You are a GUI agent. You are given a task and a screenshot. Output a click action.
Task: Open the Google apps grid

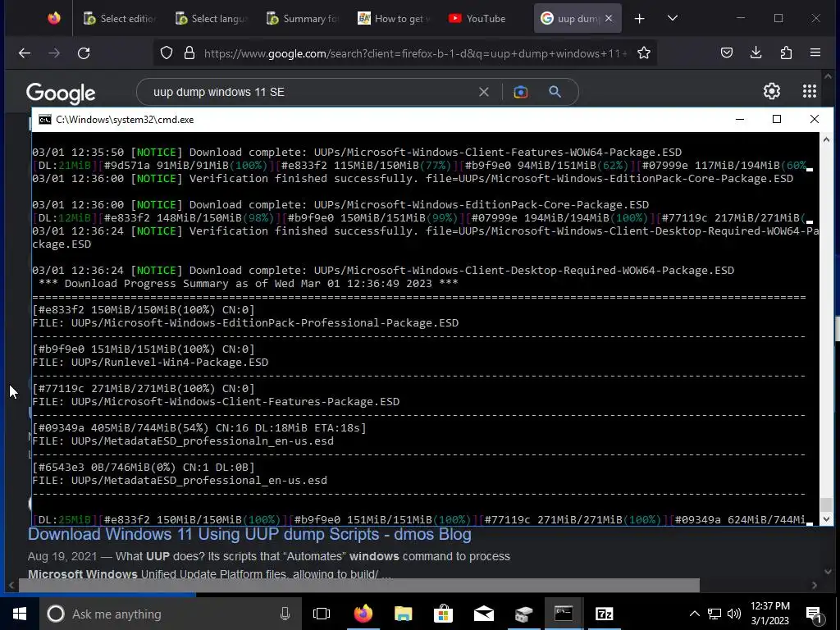pyautogui.click(x=810, y=91)
